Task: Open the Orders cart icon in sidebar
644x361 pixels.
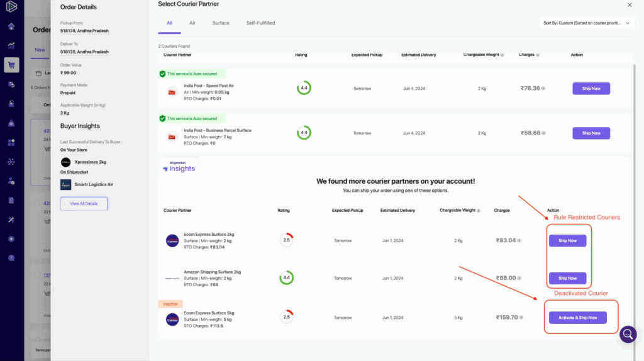Action: tap(11, 65)
